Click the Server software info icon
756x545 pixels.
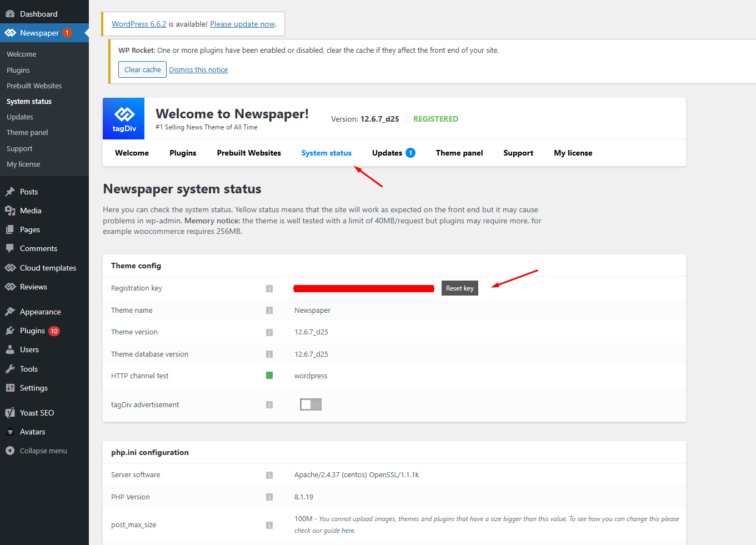(x=269, y=475)
